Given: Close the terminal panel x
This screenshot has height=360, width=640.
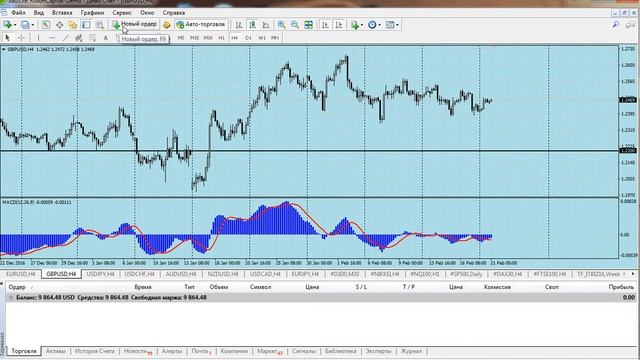Looking at the screenshot, I should coord(2,283).
